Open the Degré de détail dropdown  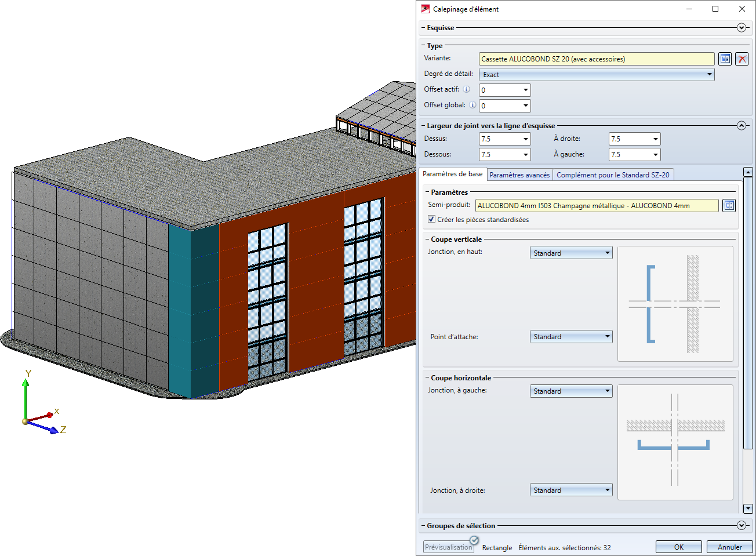(597, 75)
